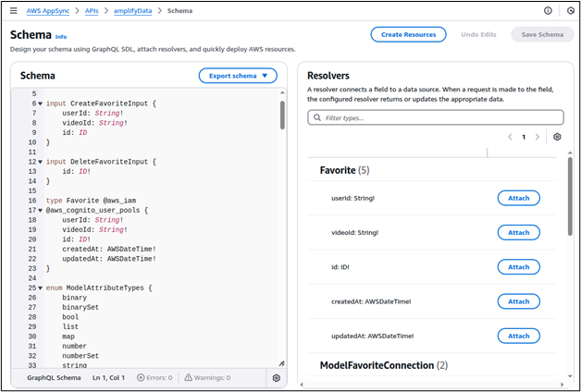Click the ModelFavoriteConnection (2) heading
This screenshot has width=581, height=392.
(384, 365)
